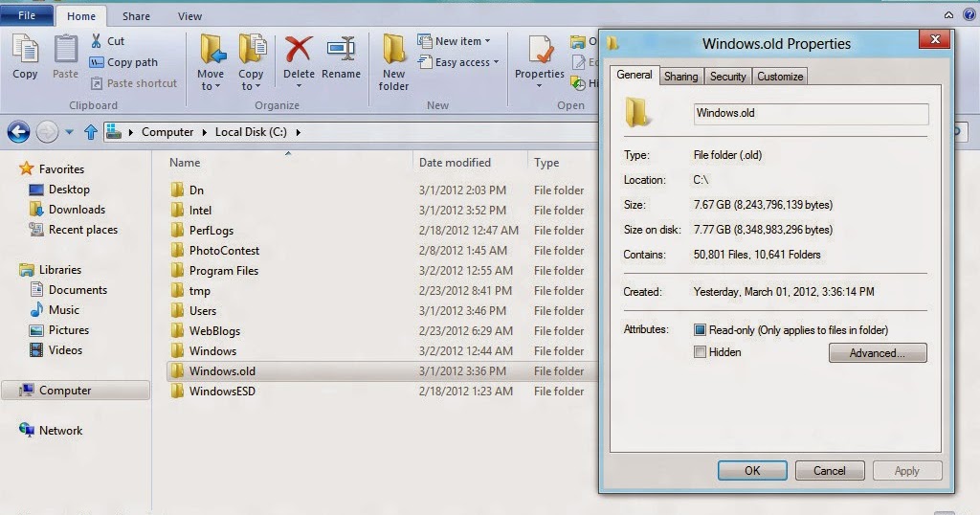Click the Rename ribbon icon
This screenshot has width=980, height=515.
tap(342, 50)
